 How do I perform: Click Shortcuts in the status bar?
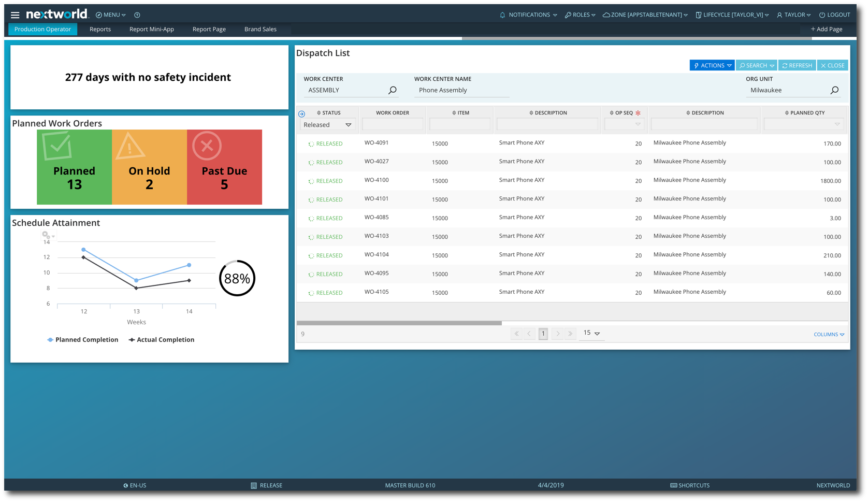coord(690,485)
